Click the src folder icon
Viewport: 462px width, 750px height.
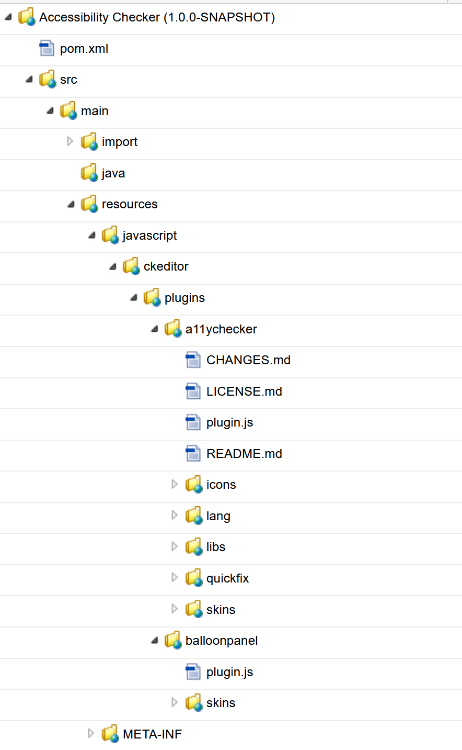(47, 79)
